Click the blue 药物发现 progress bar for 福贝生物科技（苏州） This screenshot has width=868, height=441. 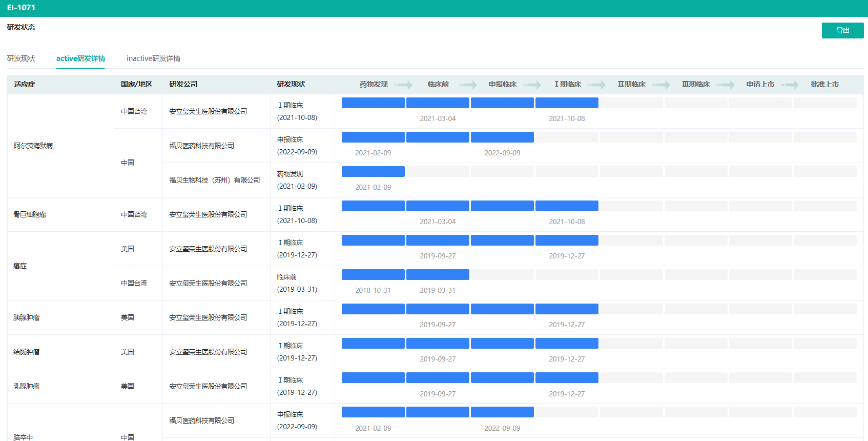click(x=373, y=171)
